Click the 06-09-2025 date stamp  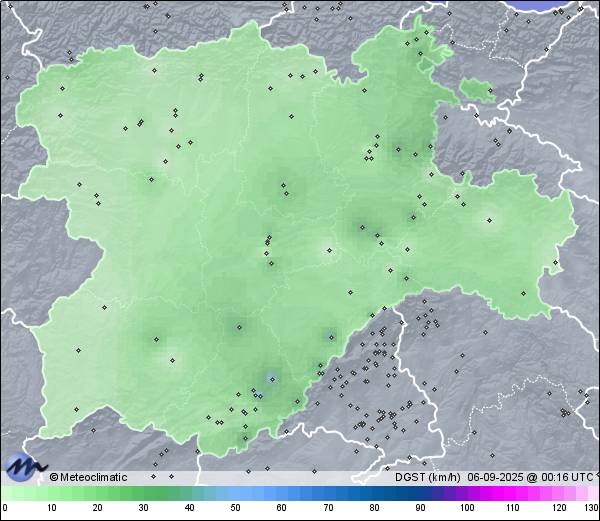coord(493,477)
